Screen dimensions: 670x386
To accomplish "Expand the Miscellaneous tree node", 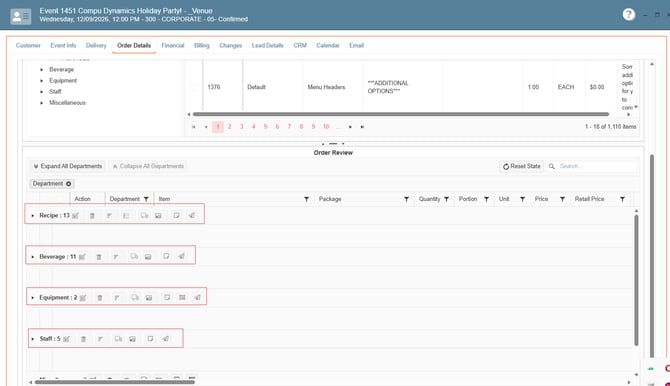I will click(x=41, y=103).
